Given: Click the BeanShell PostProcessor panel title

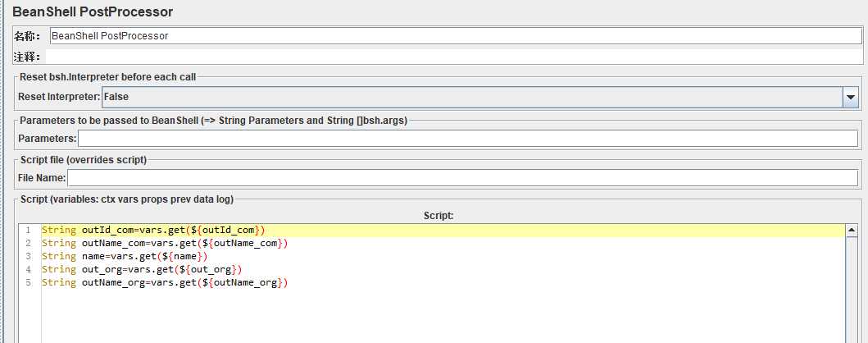Looking at the screenshot, I should [x=93, y=11].
